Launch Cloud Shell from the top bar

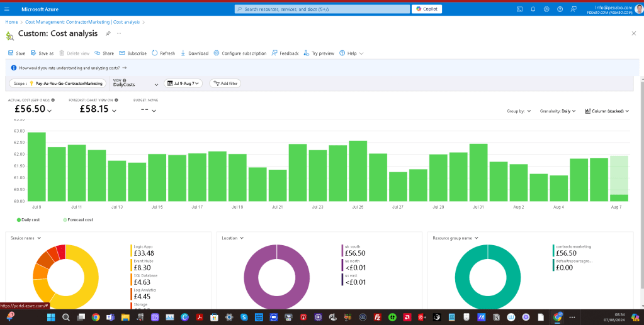[519, 9]
